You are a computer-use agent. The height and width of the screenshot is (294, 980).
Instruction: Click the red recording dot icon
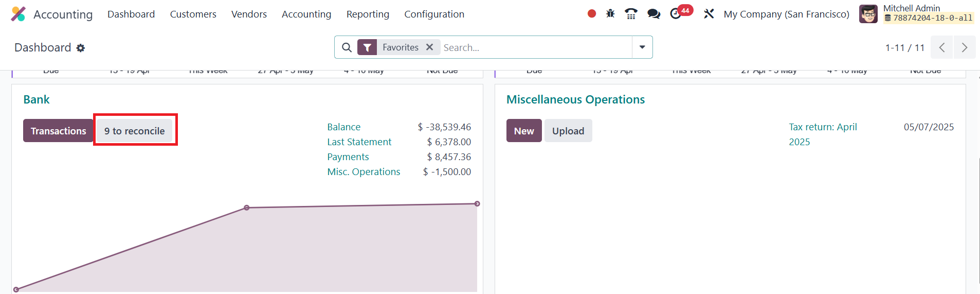(592, 14)
